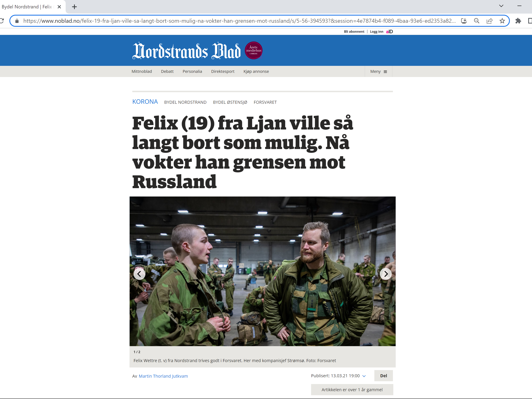
Task: Open a new browser tab
Action: point(74,7)
